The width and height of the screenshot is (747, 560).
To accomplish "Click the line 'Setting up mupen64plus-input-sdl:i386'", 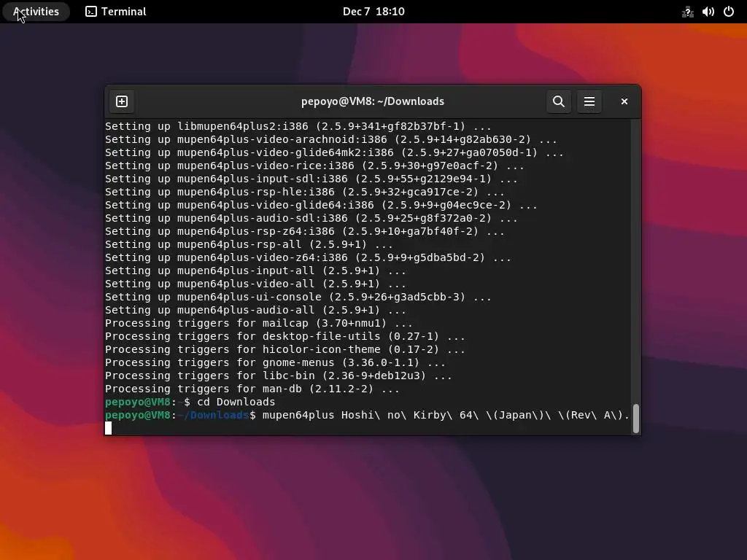I will 311,179.
